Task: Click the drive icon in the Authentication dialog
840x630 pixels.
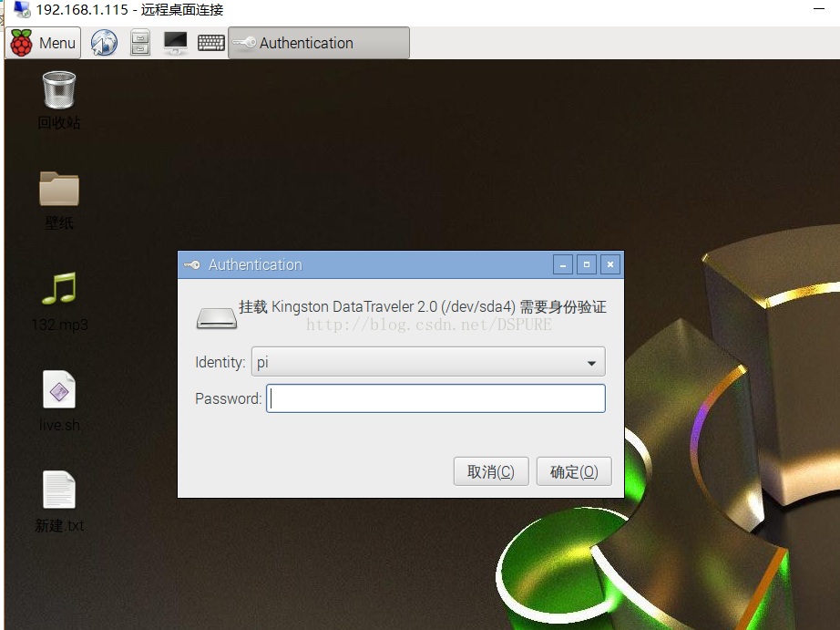Action: click(217, 318)
